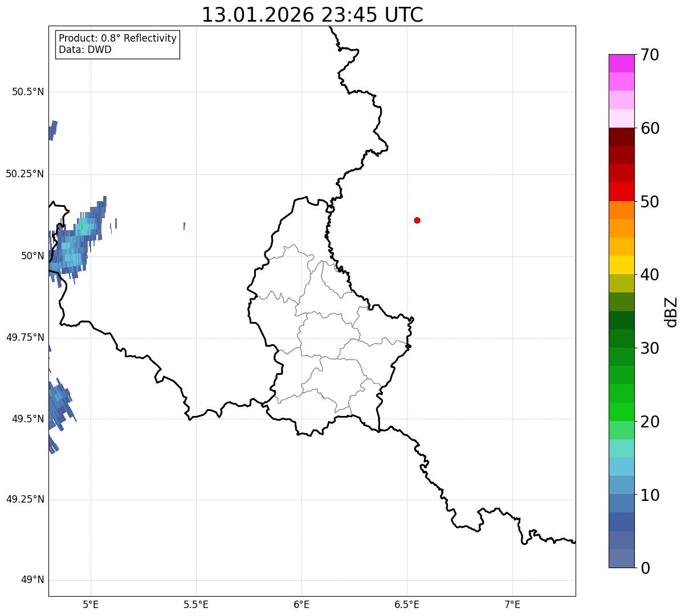Select the magenta swatch at top of colorbar

click(x=622, y=63)
